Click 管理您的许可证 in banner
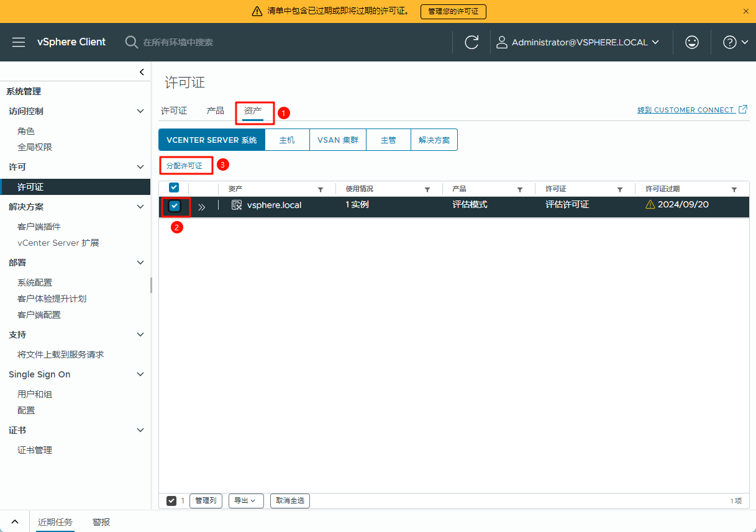The width and height of the screenshot is (756, 532). (453, 11)
